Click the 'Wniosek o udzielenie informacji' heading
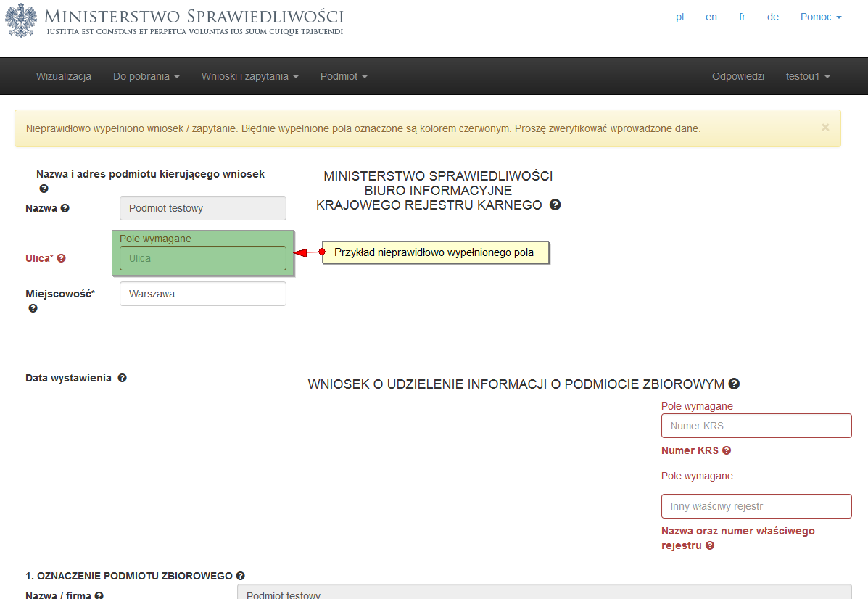The height and width of the screenshot is (599, 868). point(516,384)
